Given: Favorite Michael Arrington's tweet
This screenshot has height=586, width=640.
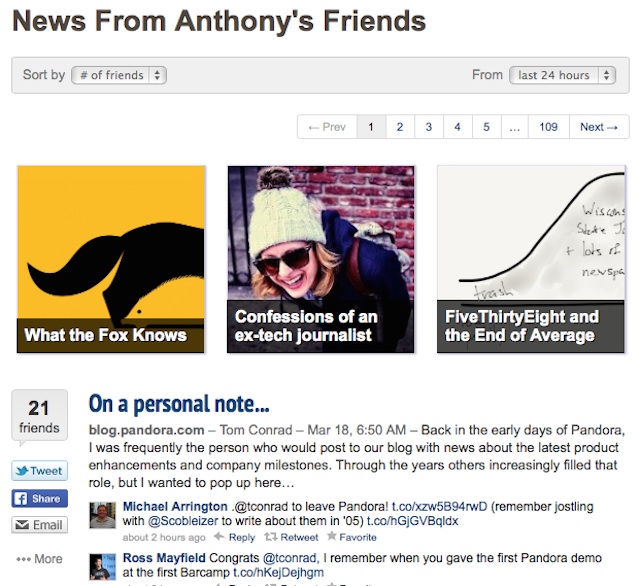Looking at the screenshot, I should [x=352, y=537].
